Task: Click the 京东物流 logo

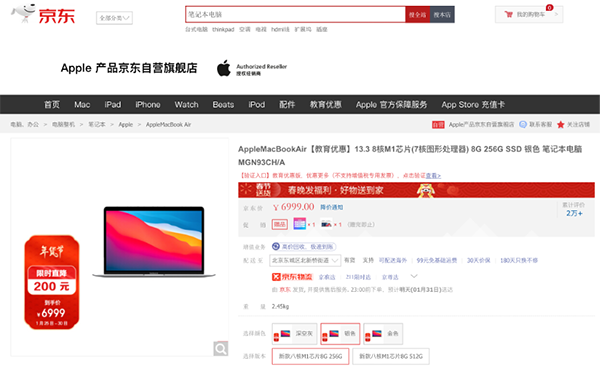Action: coord(292,276)
